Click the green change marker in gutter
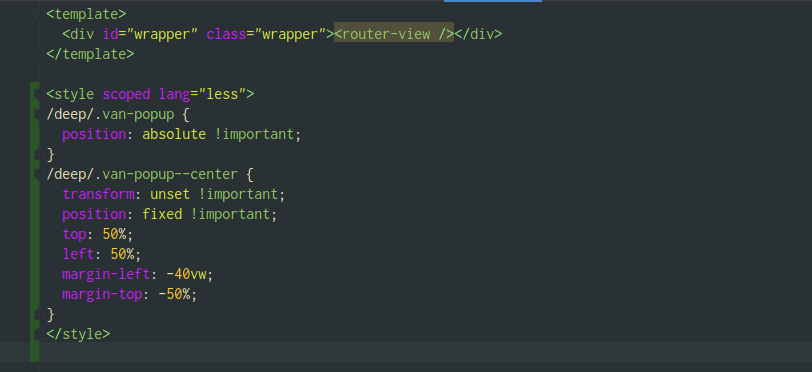This screenshot has width=812, height=372. click(34, 222)
